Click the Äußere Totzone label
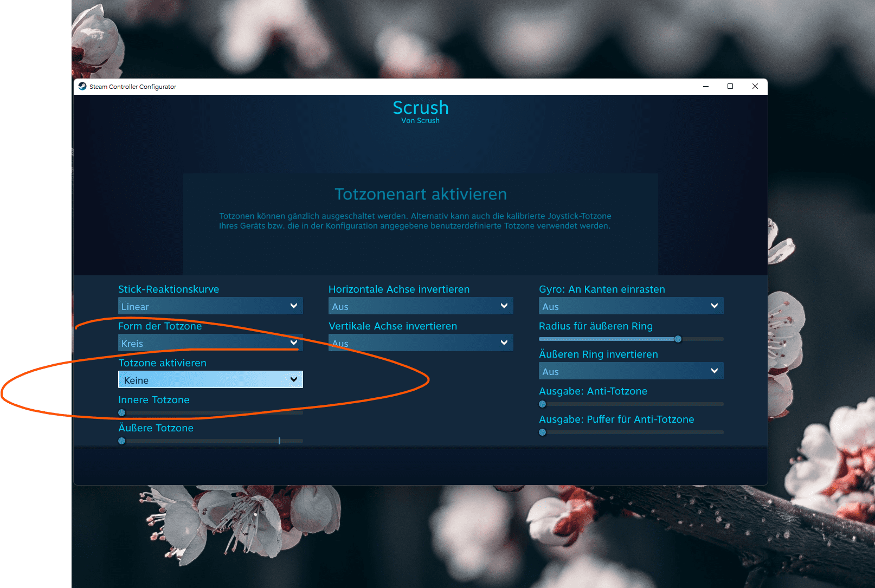The height and width of the screenshot is (588, 875). 156,428
